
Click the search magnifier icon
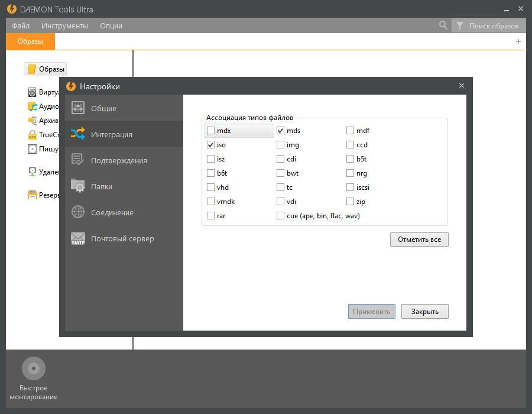click(x=443, y=25)
